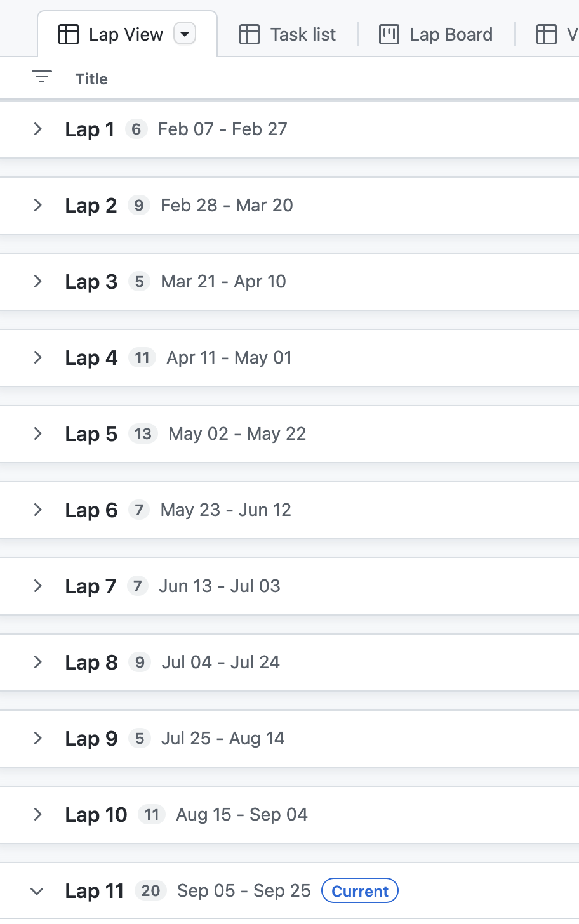Expand the Lap 1 row
579x924 pixels.
click(37, 129)
